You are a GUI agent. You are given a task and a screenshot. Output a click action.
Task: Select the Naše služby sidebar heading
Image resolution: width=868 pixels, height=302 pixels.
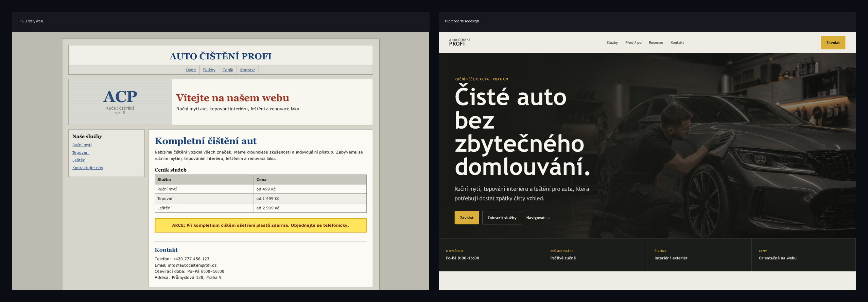(87, 136)
